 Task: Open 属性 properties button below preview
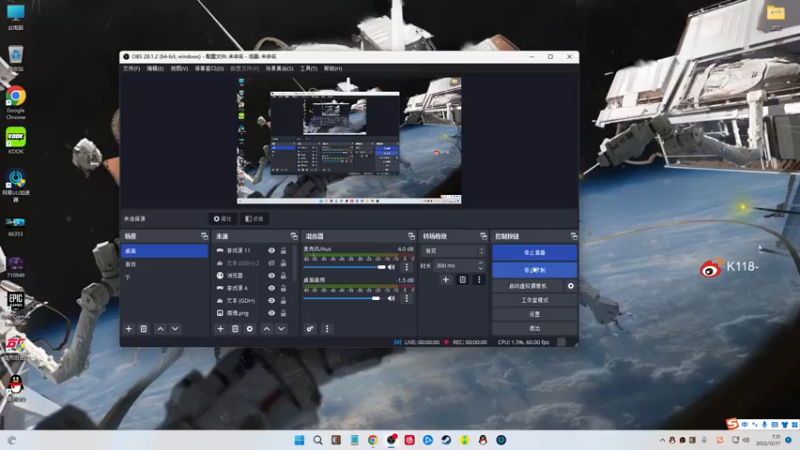pos(222,219)
